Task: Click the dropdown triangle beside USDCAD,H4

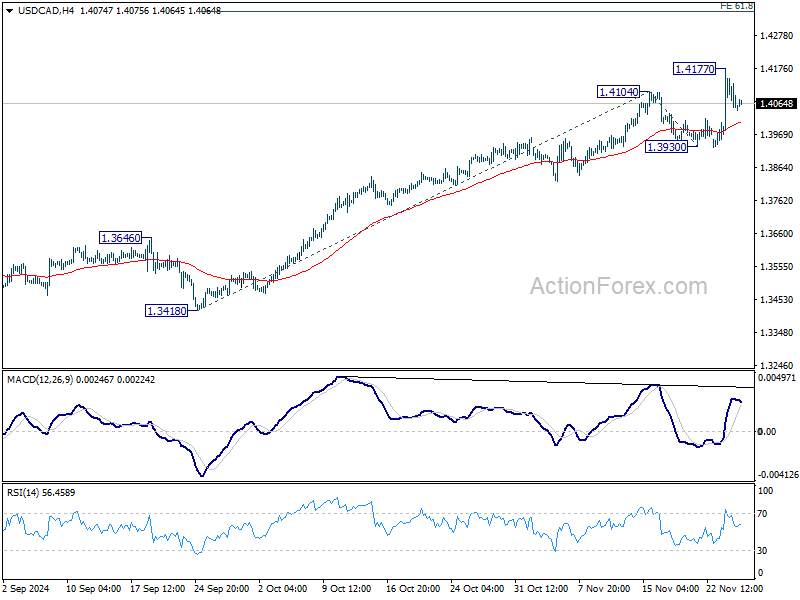Action: tap(10, 11)
